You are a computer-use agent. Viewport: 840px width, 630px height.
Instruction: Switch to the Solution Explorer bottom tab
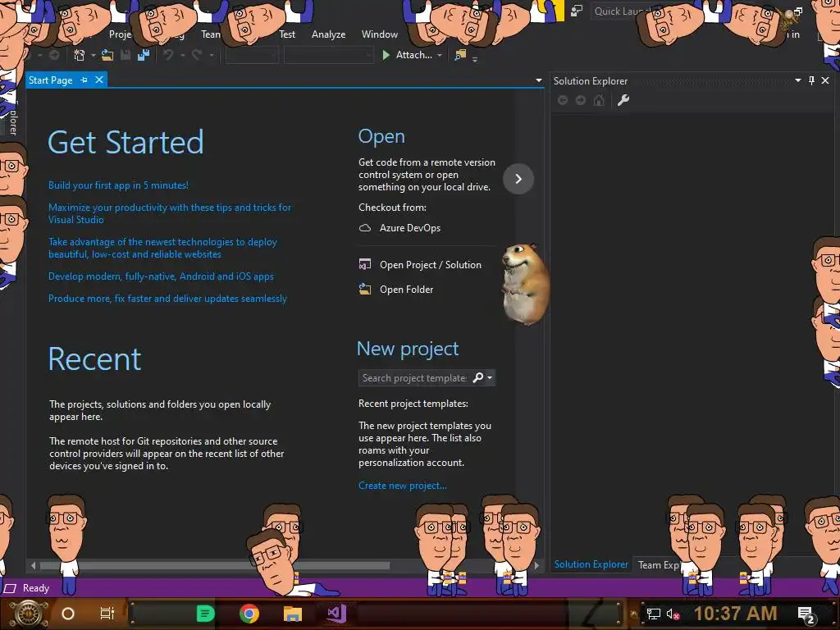pyautogui.click(x=591, y=564)
